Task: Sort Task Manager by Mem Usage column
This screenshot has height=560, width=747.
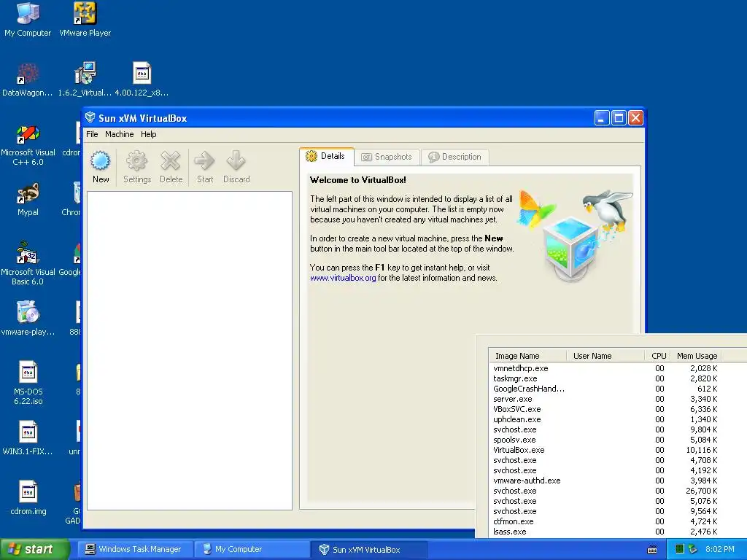Action: (696, 356)
